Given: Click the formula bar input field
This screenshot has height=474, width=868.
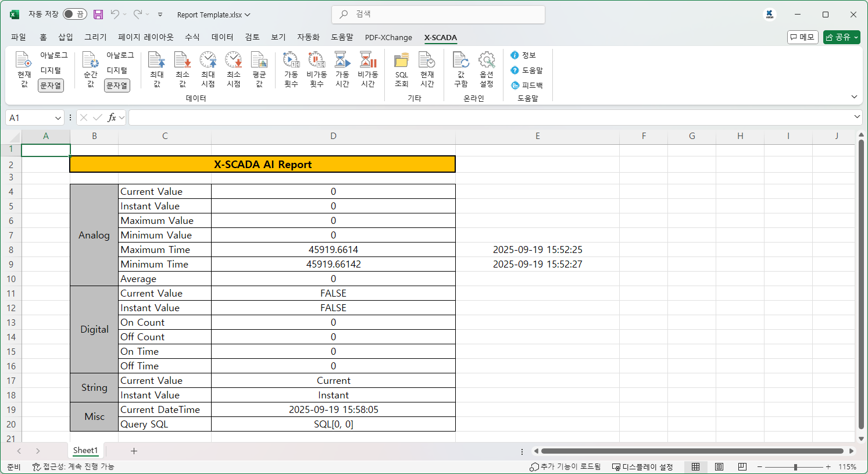Looking at the screenshot, I should point(488,118).
